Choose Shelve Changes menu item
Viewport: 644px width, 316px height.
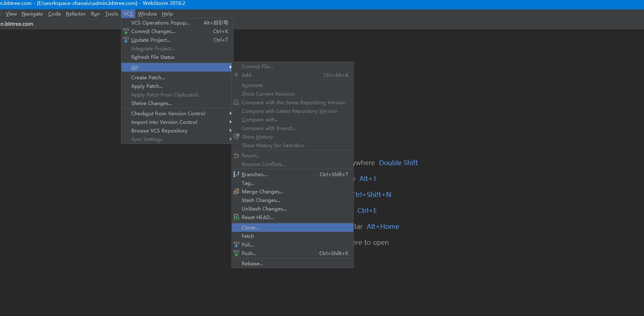177,103
